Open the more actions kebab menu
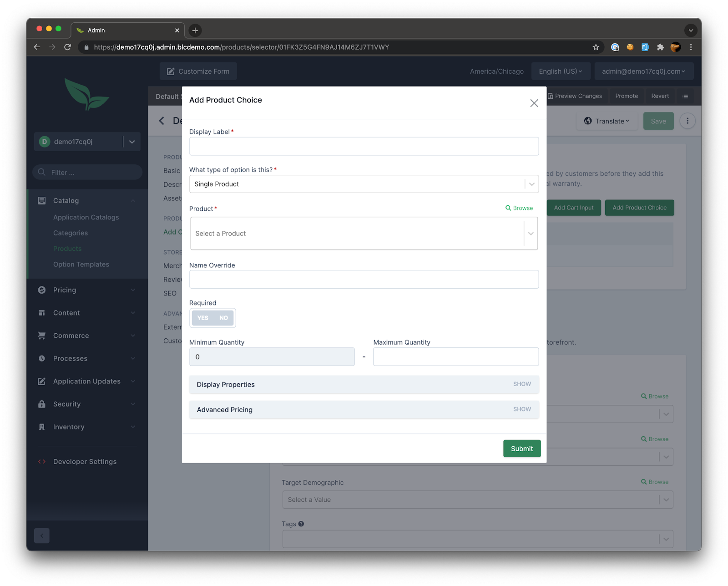The width and height of the screenshot is (728, 586). pos(688,121)
